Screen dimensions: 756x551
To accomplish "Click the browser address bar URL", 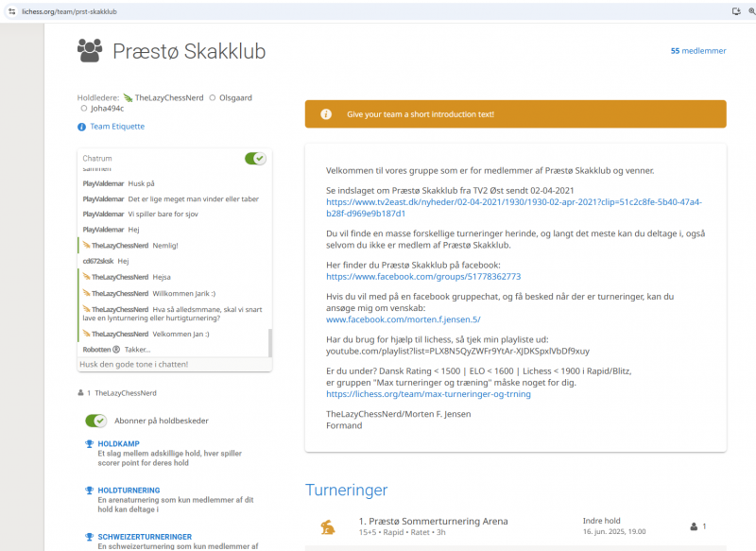I will pos(69,11).
